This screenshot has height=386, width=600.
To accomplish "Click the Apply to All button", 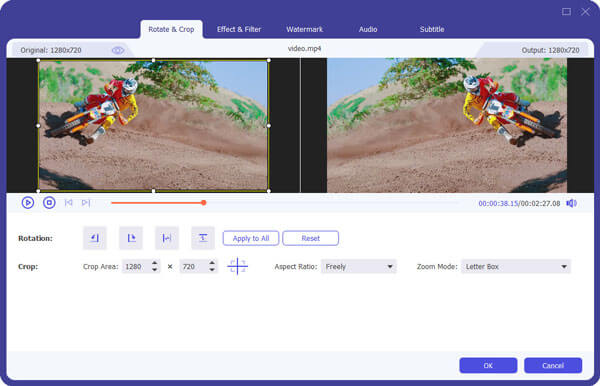I will 251,238.
